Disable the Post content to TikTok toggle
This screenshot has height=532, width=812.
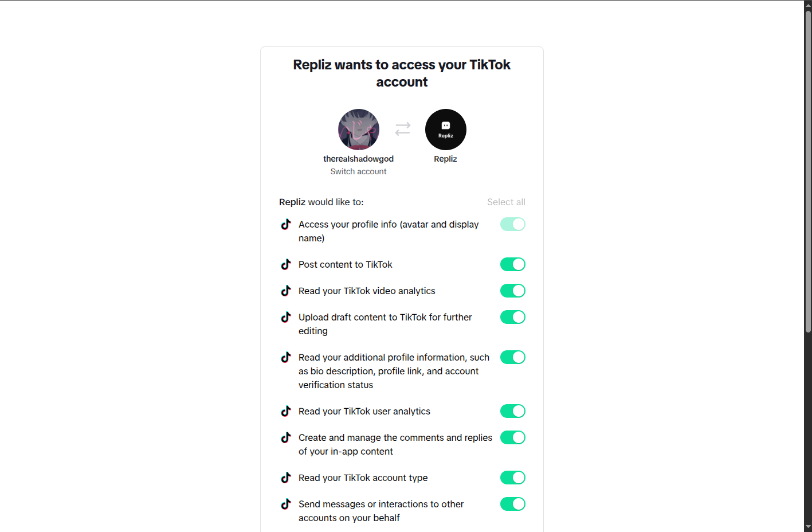(512, 264)
